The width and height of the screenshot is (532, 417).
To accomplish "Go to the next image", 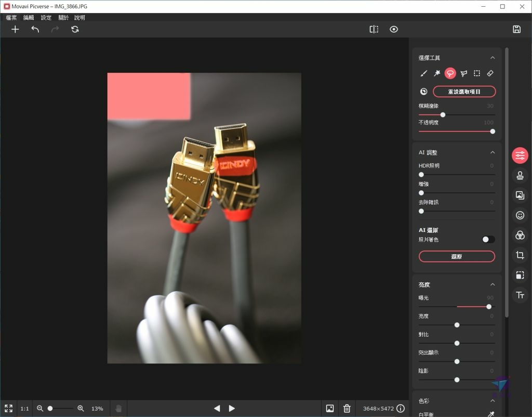I will coord(232,408).
